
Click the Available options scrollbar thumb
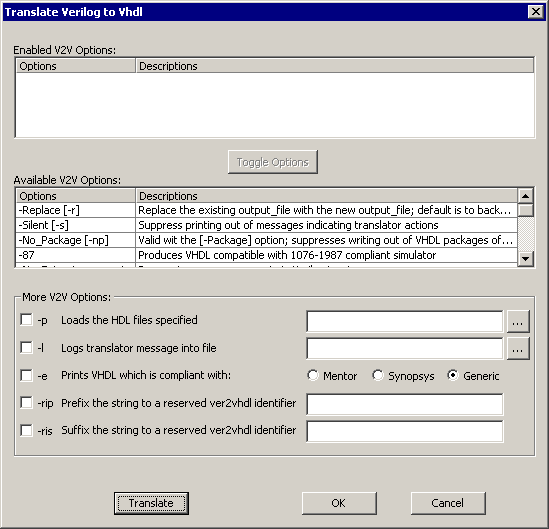point(525,210)
